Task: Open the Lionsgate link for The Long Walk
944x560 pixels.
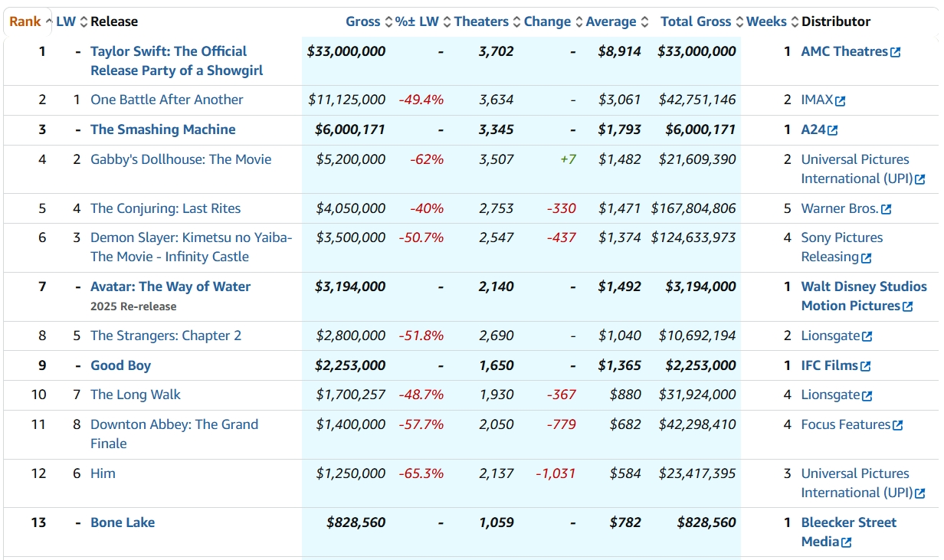Action: pyautogui.click(x=831, y=395)
